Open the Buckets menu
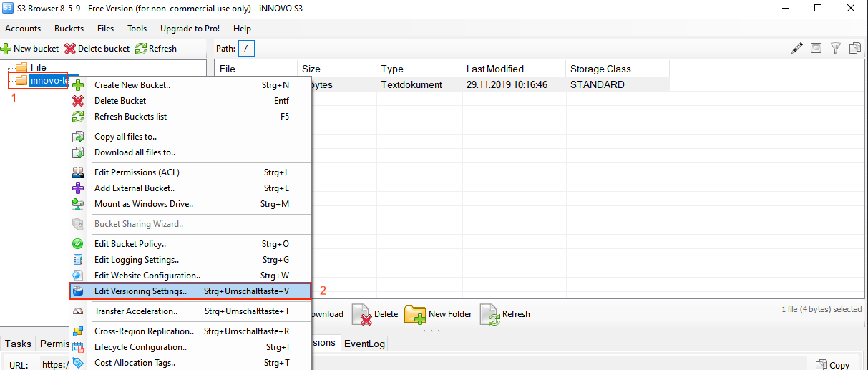Screen dimensions: 868x370 click(x=69, y=29)
